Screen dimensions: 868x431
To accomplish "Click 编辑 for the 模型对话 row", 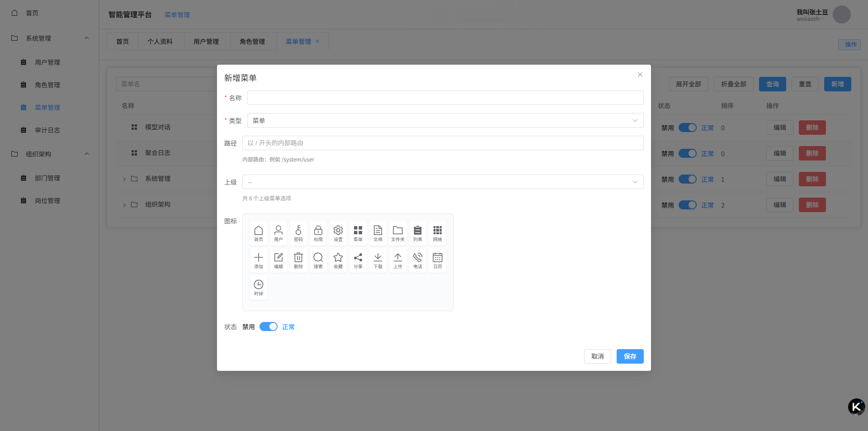I will [779, 128].
